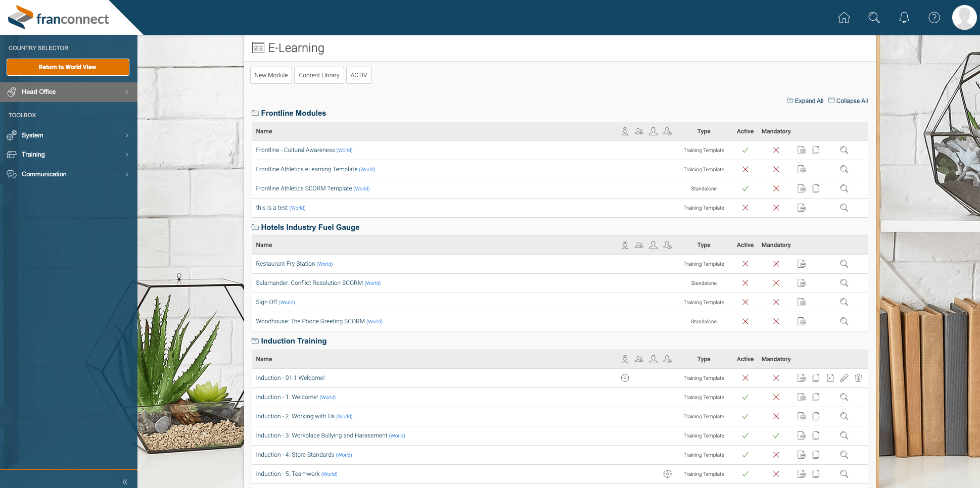Click the FranConnect logo

pos(59,18)
